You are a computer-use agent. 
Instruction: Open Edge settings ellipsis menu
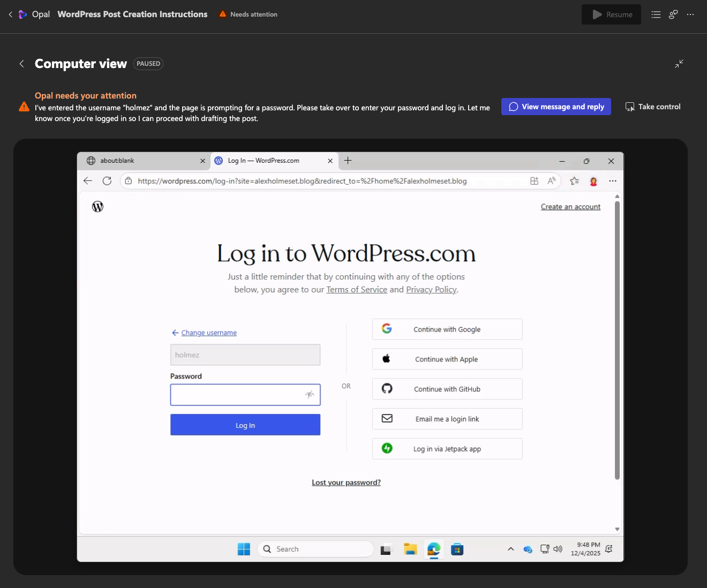point(612,181)
